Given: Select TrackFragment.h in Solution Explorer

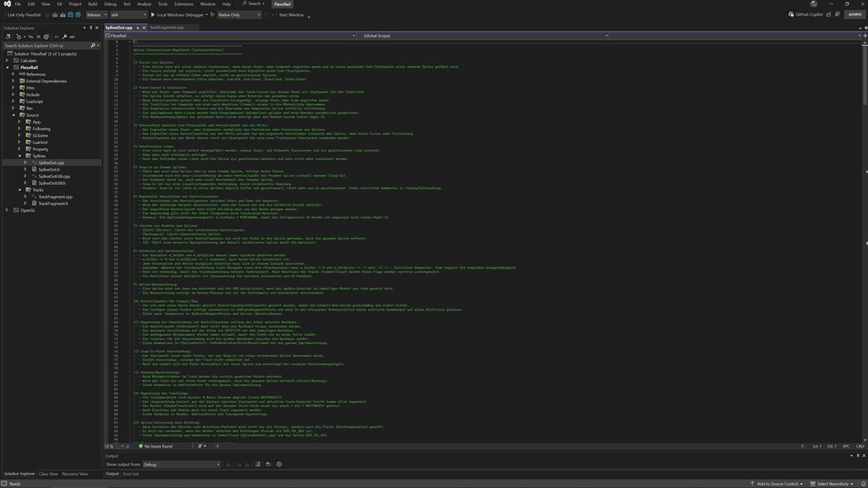Looking at the screenshot, I should coord(53,204).
